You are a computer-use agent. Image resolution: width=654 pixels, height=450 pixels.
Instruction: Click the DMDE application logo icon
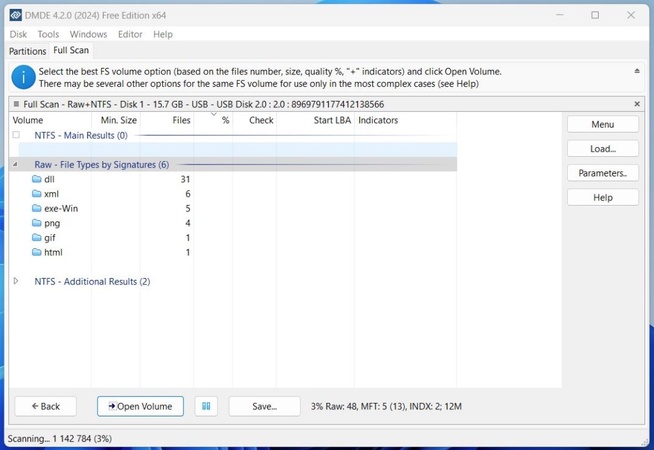[15, 15]
